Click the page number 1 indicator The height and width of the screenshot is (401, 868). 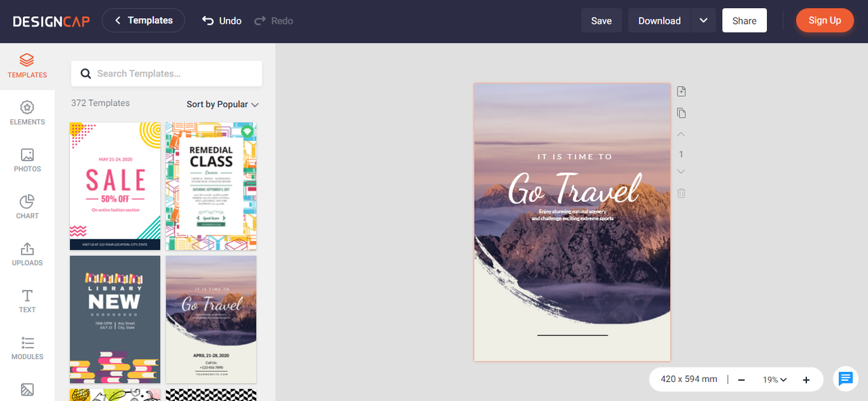tap(682, 154)
